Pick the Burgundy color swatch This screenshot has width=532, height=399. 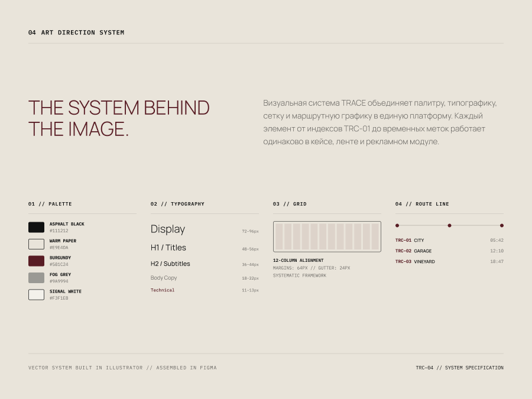click(x=36, y=261)
